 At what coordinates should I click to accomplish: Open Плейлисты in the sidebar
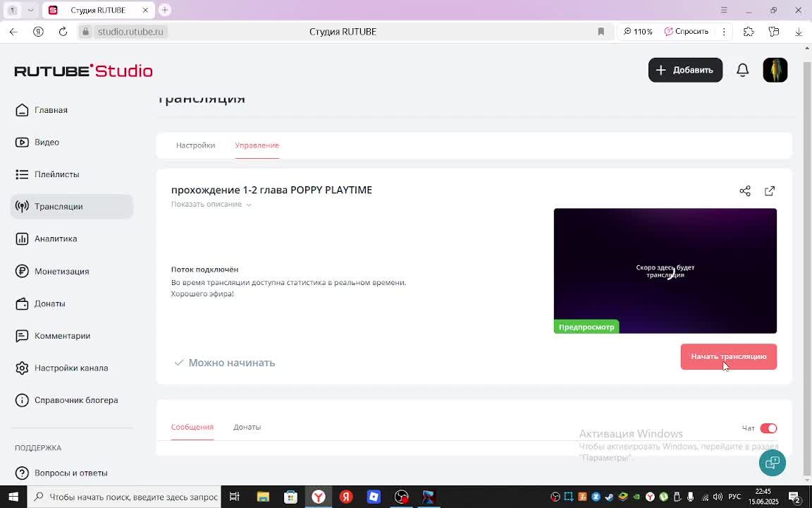click(x=56, y=174)
